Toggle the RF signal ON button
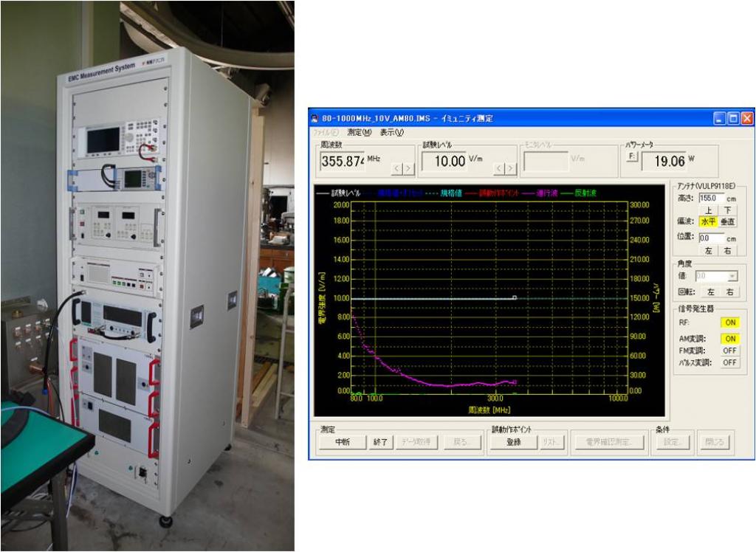 pyautogui.click(x=729, y=322)
